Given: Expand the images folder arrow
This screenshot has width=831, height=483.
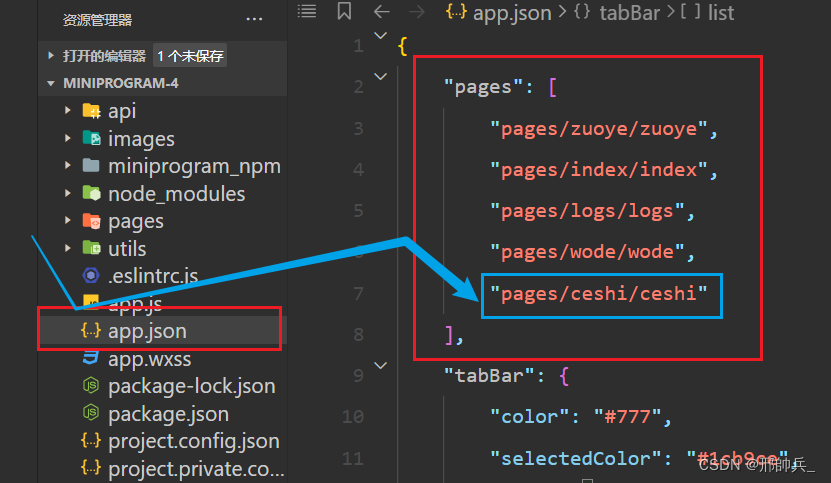Looking at the screenshot, I should coord(68,138).
